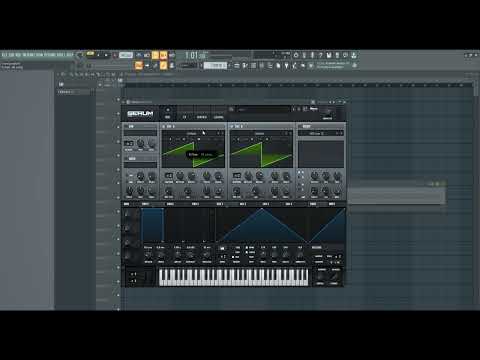Screen dimensions: 480x360
Task: Toggle the NOISE oscillator on
Action: (x=126, y=159)
